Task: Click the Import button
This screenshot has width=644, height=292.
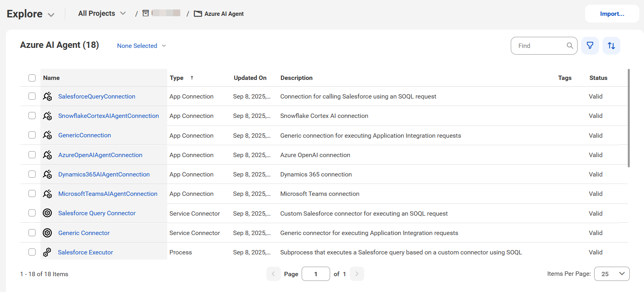Action: point(612,14)
